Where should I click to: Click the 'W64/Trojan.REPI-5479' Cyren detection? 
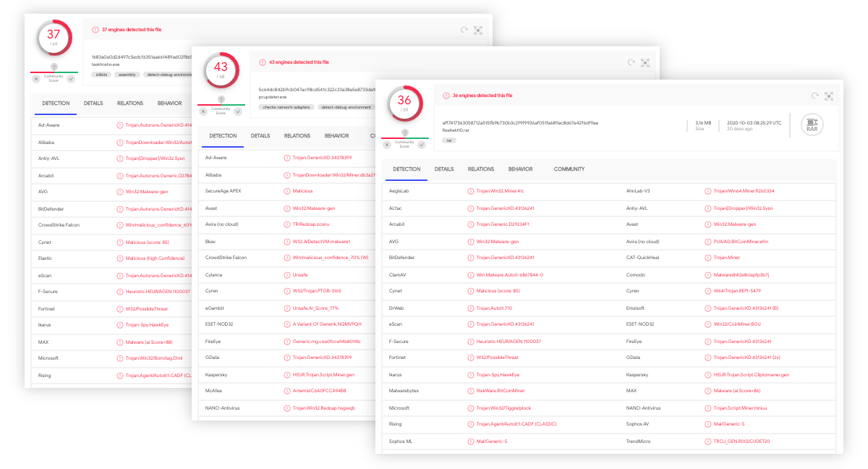click(737, 291)
